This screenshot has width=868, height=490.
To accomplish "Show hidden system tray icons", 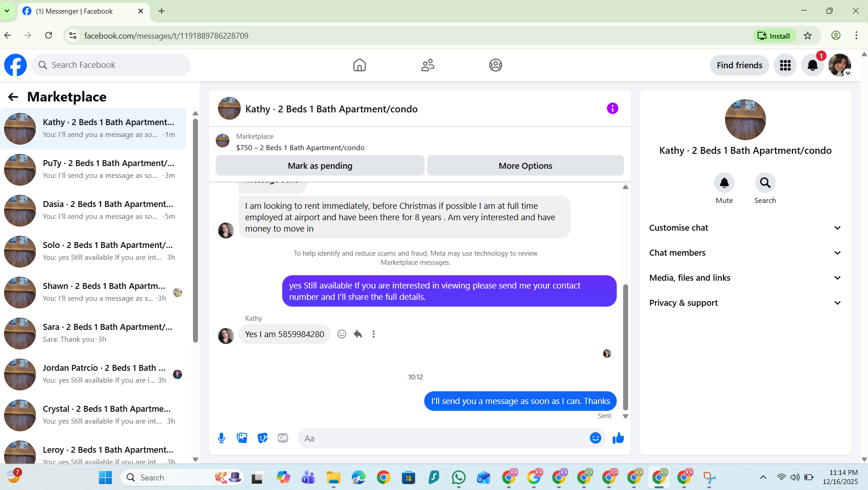I will 763,477.
